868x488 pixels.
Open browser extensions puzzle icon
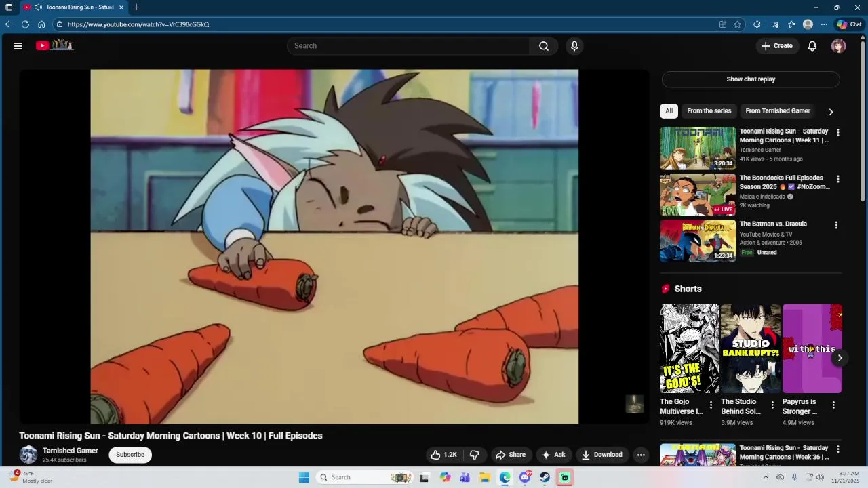tap(757, 24)
